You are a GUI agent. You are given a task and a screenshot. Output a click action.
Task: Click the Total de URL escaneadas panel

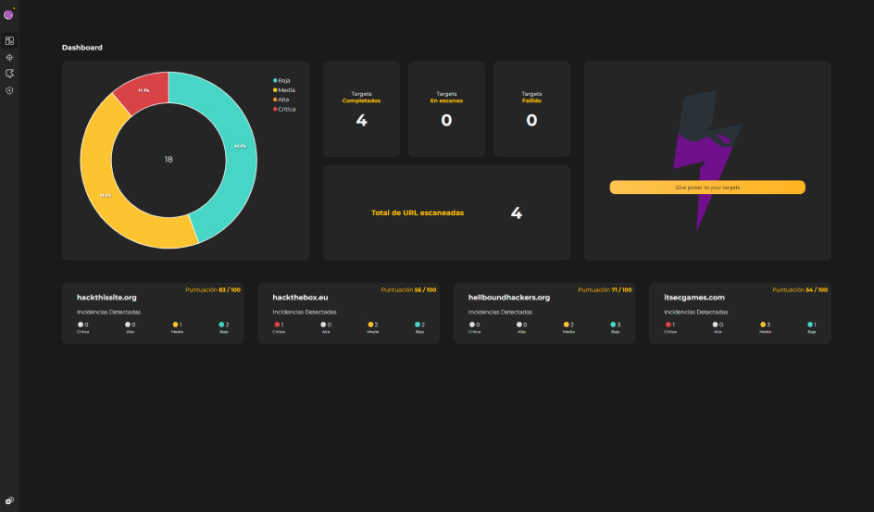pyautogui.click(x=446, y=213)
